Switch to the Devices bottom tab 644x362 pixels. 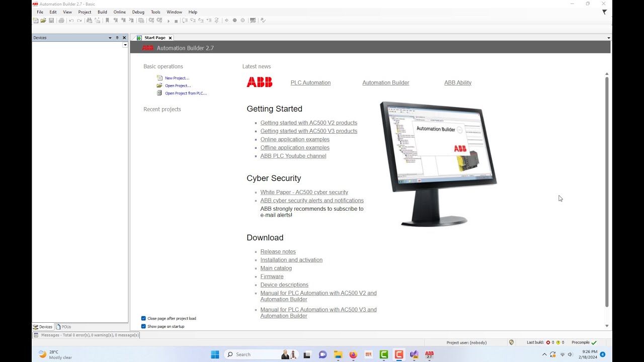[43, 327]
